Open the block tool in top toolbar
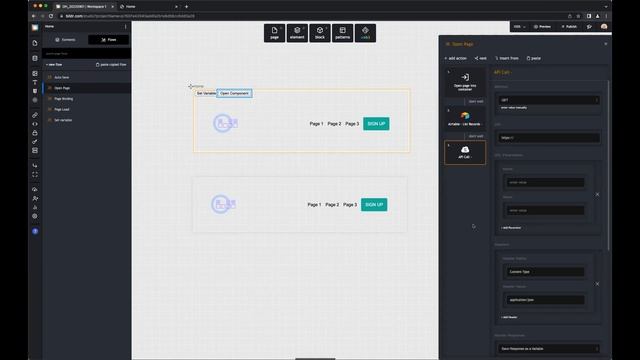The width and height of the screenshot is (640, 360). [x=320, y=33]
